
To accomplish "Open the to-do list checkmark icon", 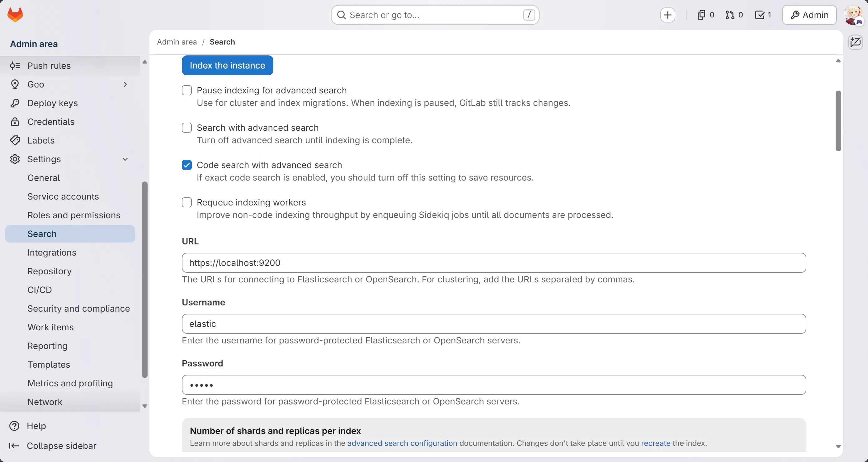I will click(763, 15).
